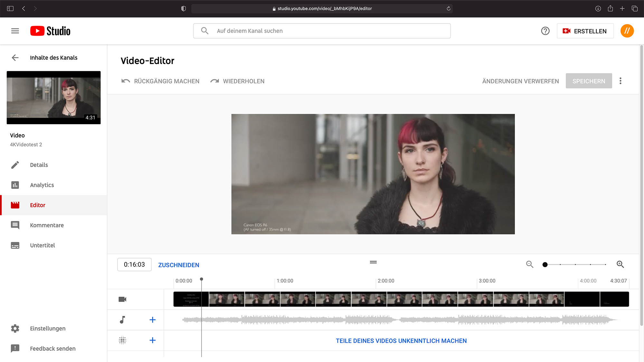
Task: Click Änderungen verwerfen
Action: click(x=520, y=81)
